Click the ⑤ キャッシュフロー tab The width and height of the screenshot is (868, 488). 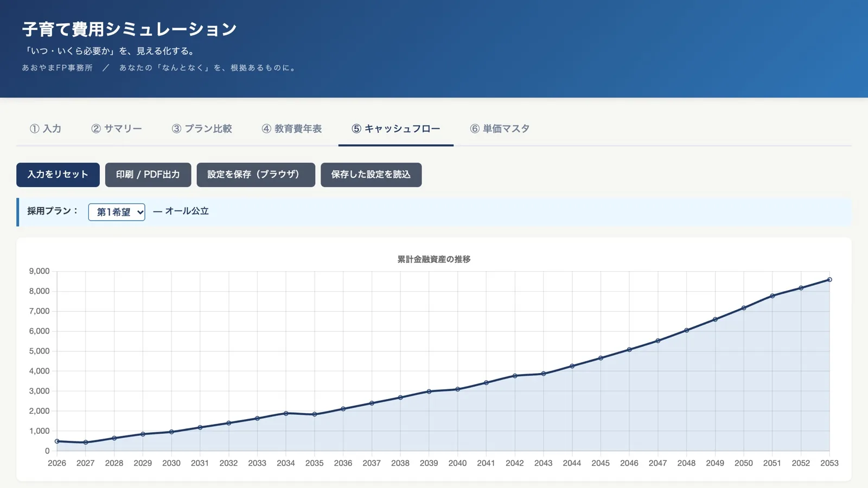click(396, 129)
